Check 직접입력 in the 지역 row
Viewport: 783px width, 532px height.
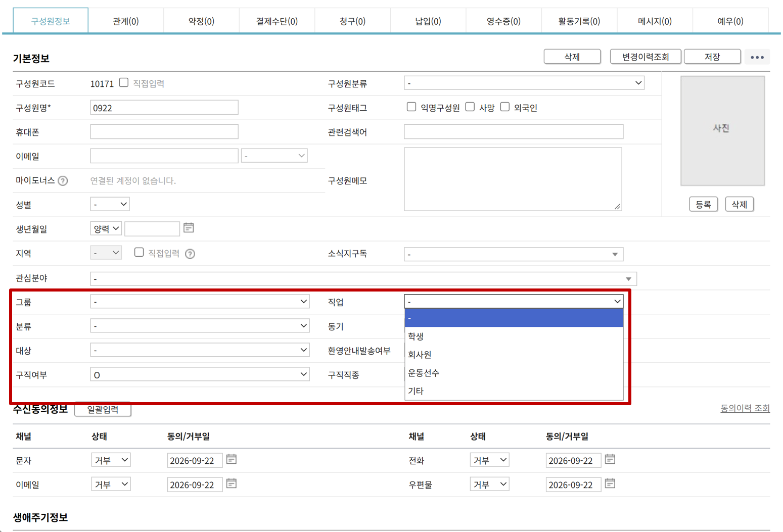[139, 252]
